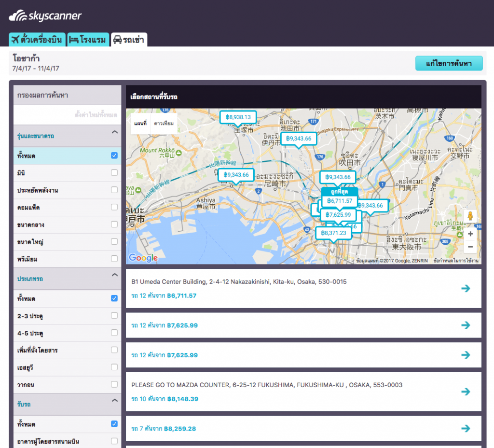Image resolution: width=494 pixels, height=448 pixels.
Task: Collapse the รับรถ filter section
Action: tap(114, 400)
